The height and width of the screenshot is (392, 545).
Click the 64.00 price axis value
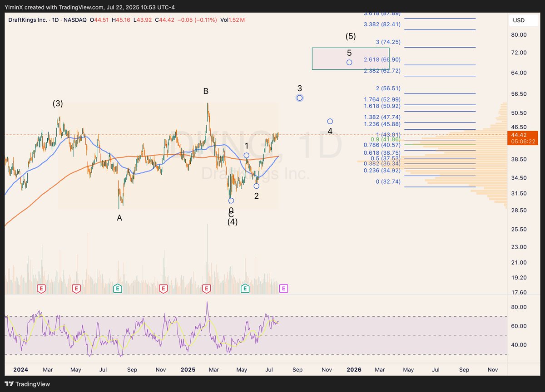coord(519,73)
